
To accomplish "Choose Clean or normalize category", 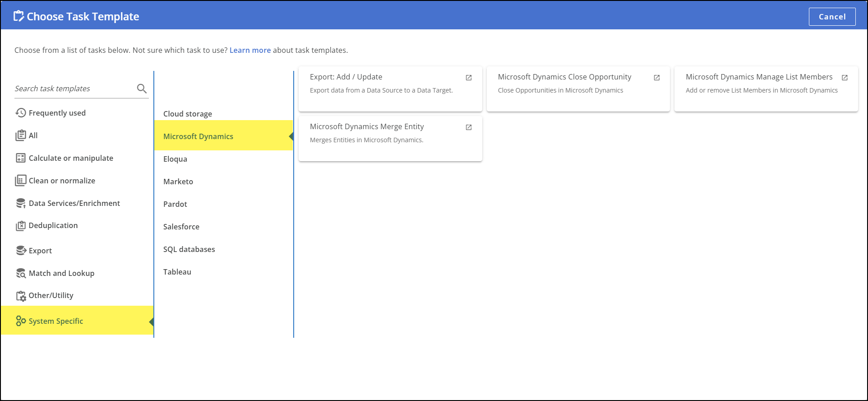I will [x=62, y=181].
